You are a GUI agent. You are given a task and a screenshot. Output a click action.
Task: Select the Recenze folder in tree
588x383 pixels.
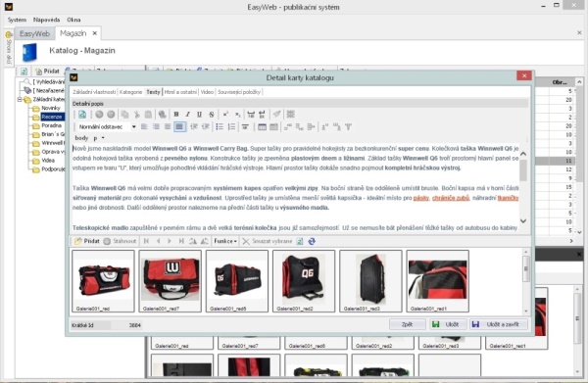pos(52,117)
